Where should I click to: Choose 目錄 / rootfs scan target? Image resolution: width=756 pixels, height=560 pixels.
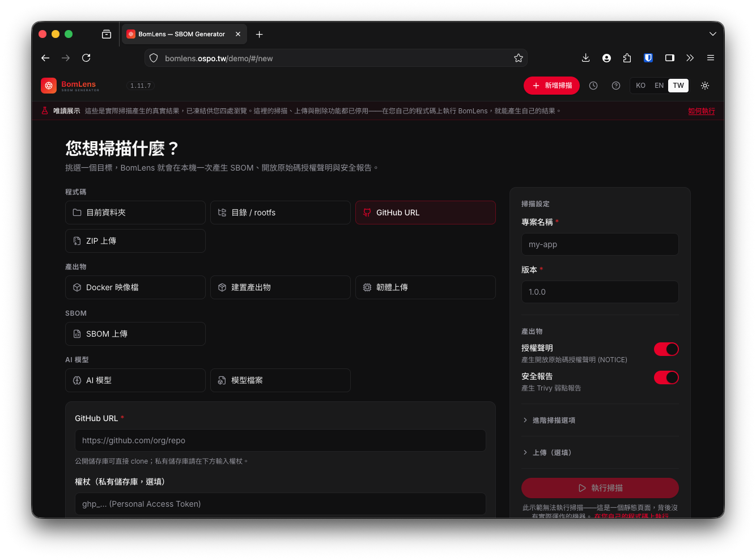point(281,213)
